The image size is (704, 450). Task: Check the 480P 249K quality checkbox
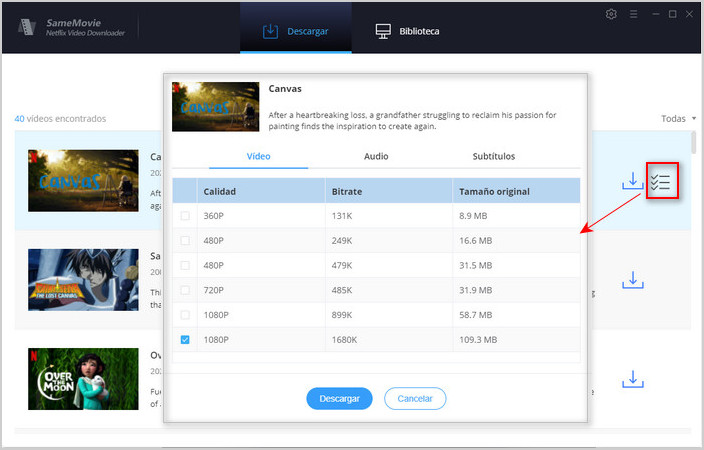185,241
